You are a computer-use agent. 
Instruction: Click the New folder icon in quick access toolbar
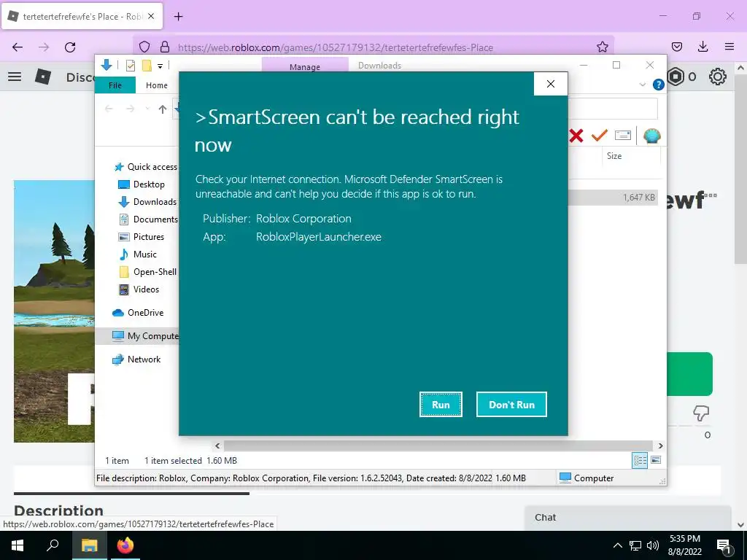tap(147, 66)
